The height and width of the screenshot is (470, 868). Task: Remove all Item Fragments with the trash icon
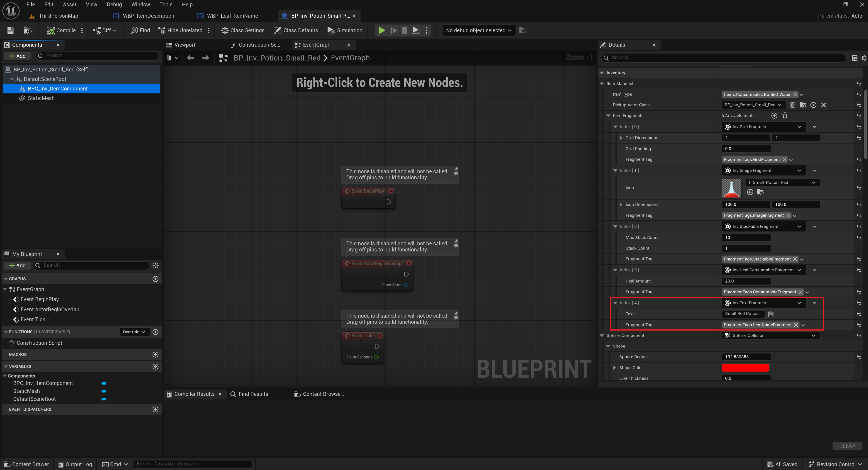784,116
